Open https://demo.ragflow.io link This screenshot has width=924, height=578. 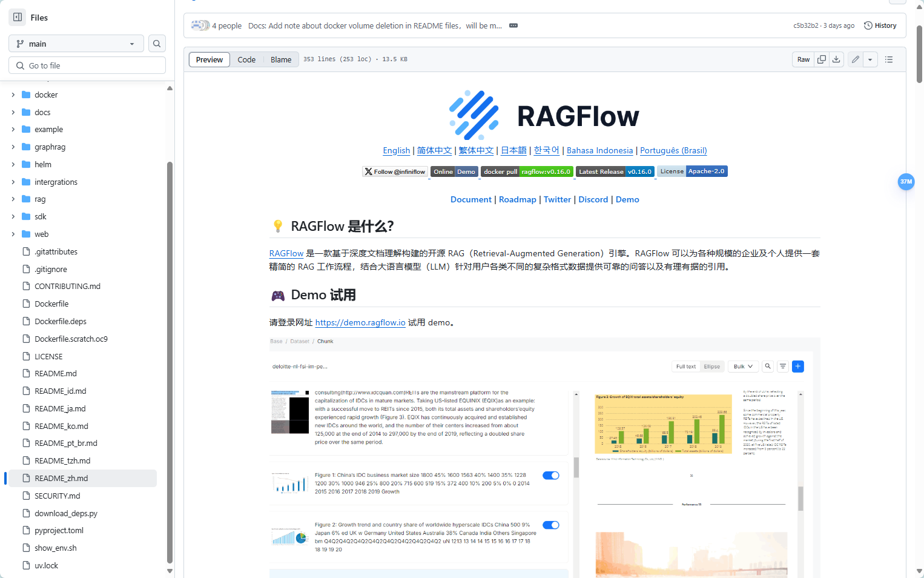coord(360,322)
